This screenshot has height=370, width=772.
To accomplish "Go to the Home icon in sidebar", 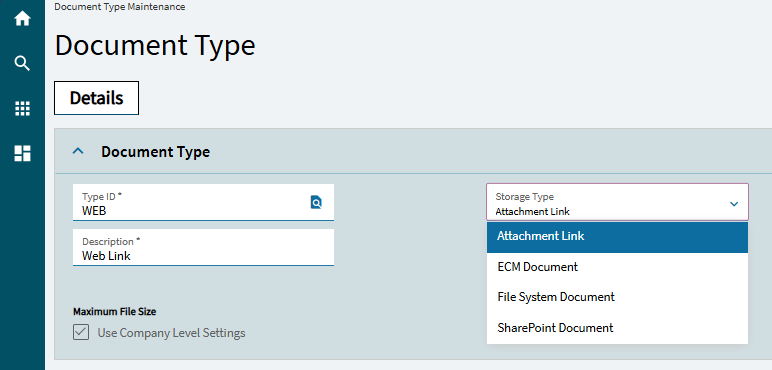I will (22, 19).
